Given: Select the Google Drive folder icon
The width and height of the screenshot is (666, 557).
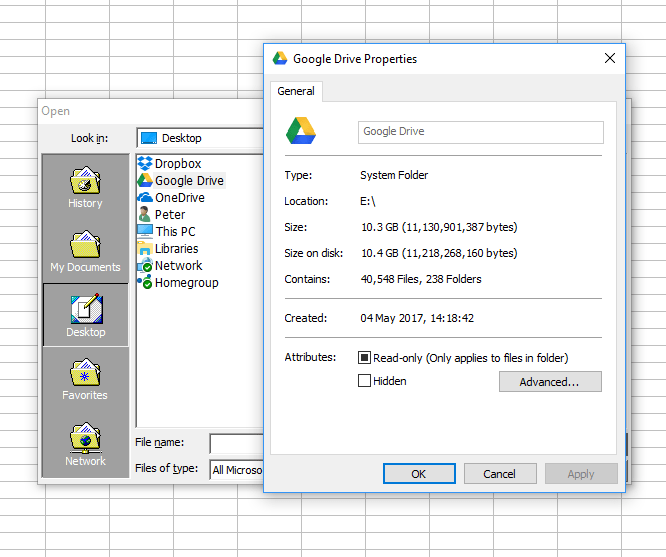Looking at the screenshot, I should point(145,180).
